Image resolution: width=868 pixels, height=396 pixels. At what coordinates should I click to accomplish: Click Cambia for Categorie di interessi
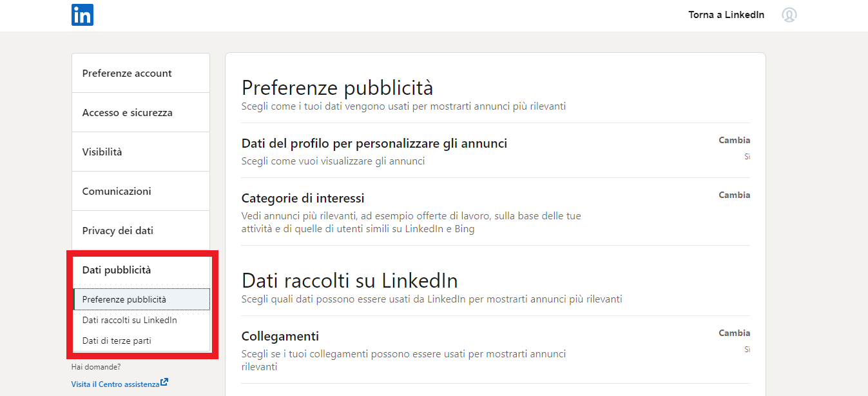734,194
